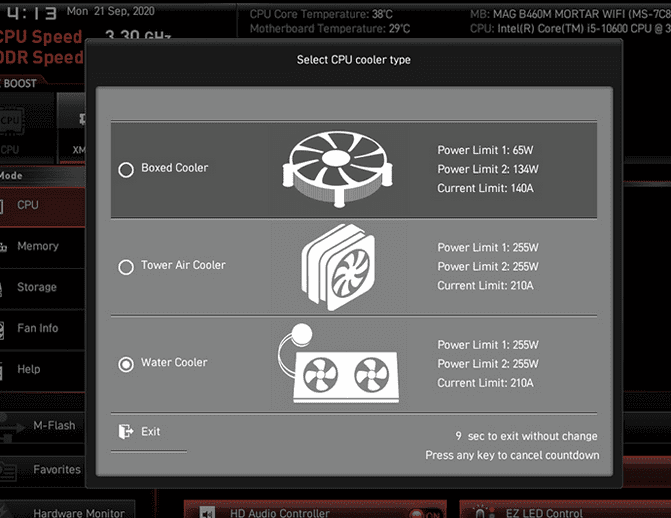Click the Exit door icon
This screenshot has width=671, height=518.
click(126, 432)
